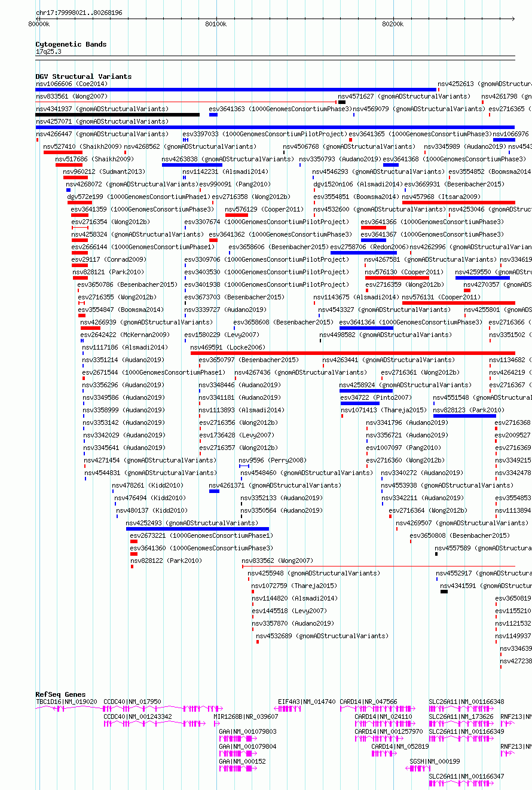Open gene GAA|NM_000152
Image resolution: width=532 pixels, height=790 pixels.
(242, 761)
